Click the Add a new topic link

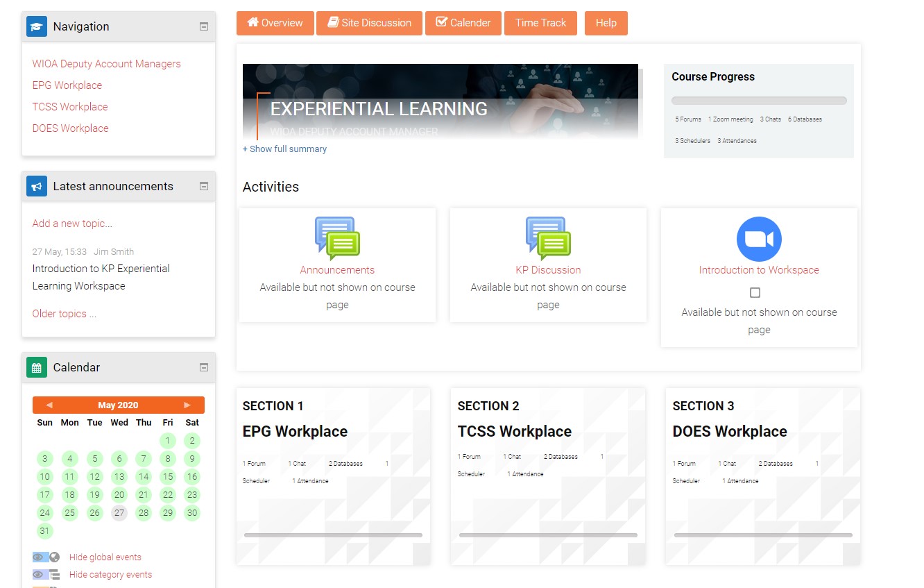pyautogui.click(x=71, y=223)
